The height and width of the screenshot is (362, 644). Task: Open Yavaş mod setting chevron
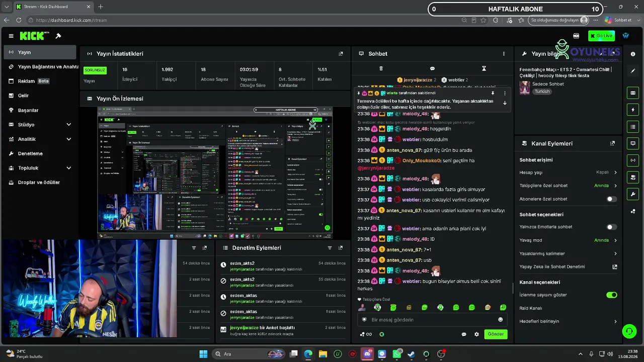pyautogui.click(x=615, y=240)
